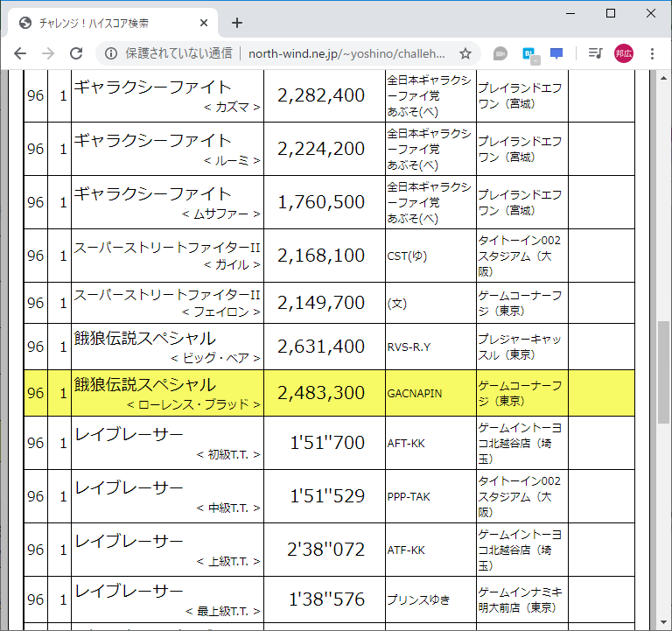This screenshot has height=631, width=672.
Task: Open the gray chat bubble extension
Action: (500, 53)
